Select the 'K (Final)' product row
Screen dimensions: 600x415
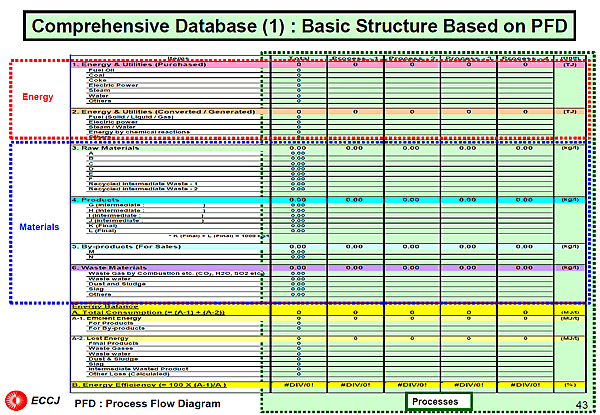pos(103,226)
